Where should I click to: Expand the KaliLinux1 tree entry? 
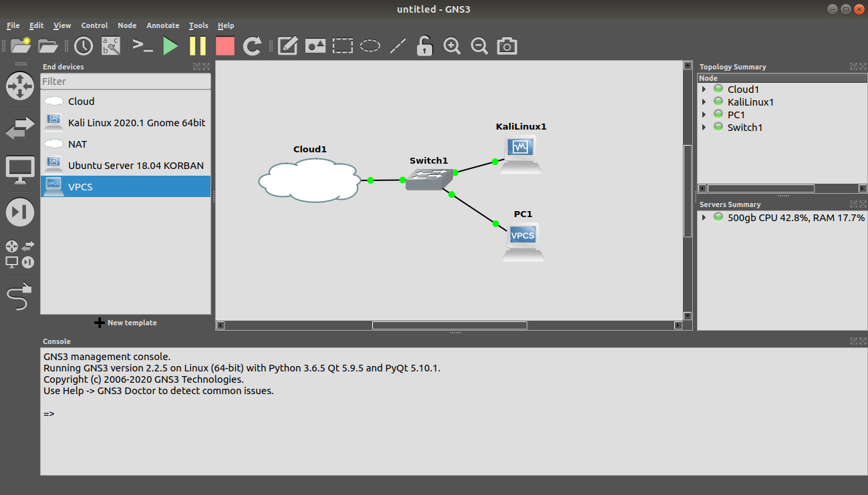(x=704, y=102)
